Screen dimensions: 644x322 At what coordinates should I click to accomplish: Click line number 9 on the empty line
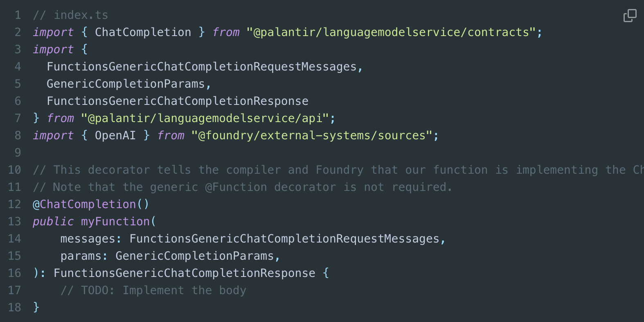click(18, 153)
